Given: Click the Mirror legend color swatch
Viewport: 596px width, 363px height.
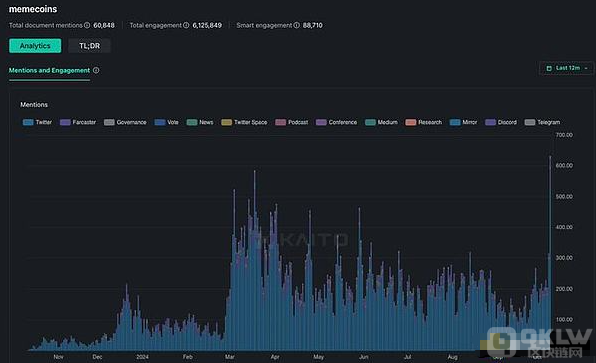Looking at the screenshot, I should (455, 122).
